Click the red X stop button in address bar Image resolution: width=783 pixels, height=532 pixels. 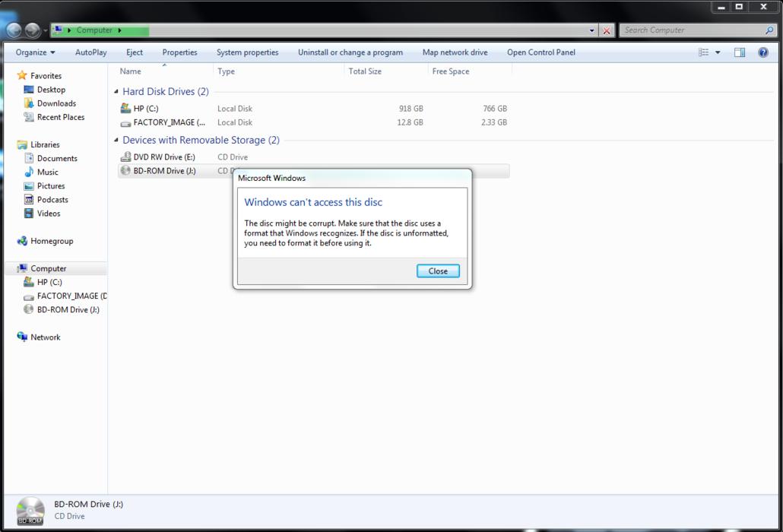point(607,30)
